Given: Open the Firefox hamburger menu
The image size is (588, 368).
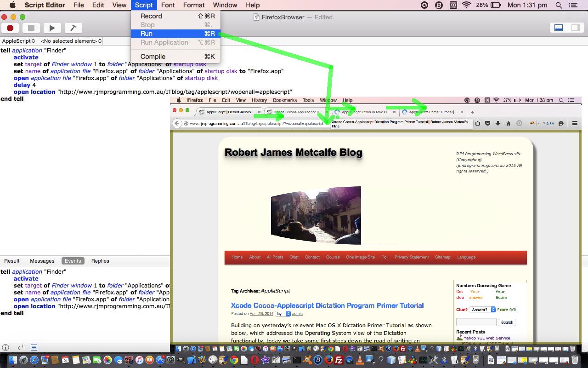Looking at the screenshot, I should [575, 123].
